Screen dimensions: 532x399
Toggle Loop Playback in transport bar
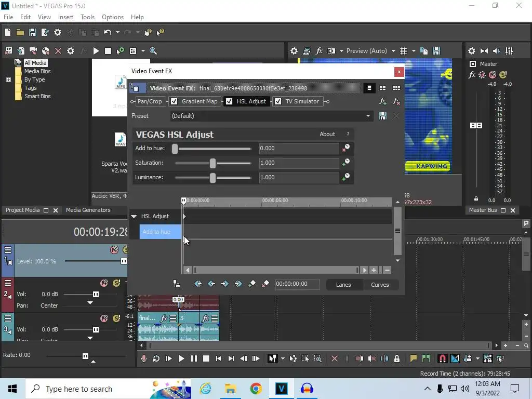pyautogui.click(x=156, y=358)
